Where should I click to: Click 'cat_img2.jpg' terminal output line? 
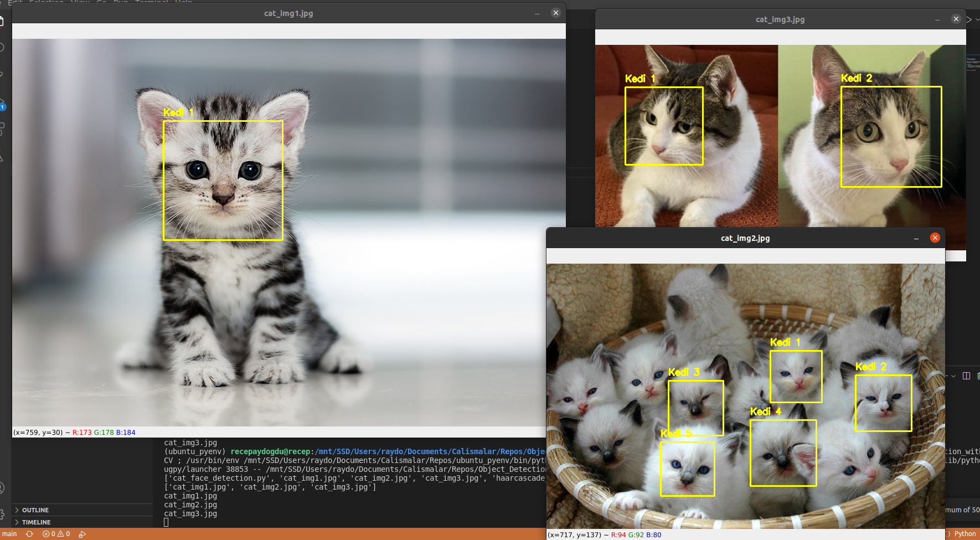(190, 505)
